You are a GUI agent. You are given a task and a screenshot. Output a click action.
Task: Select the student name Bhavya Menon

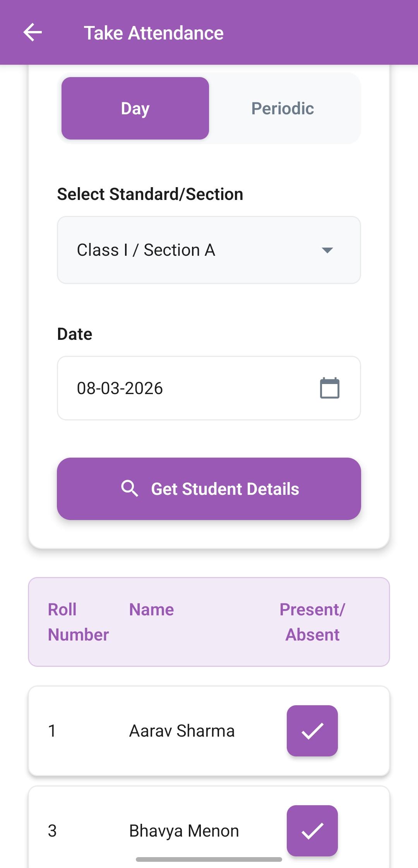184,831
